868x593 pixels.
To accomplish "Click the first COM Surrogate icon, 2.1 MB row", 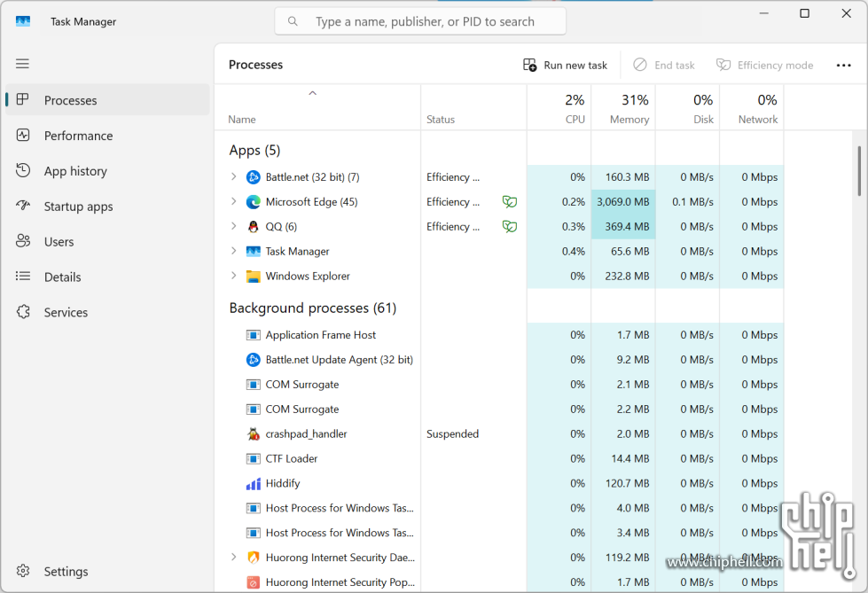I will pyautogui.click(x=253, y=385).
